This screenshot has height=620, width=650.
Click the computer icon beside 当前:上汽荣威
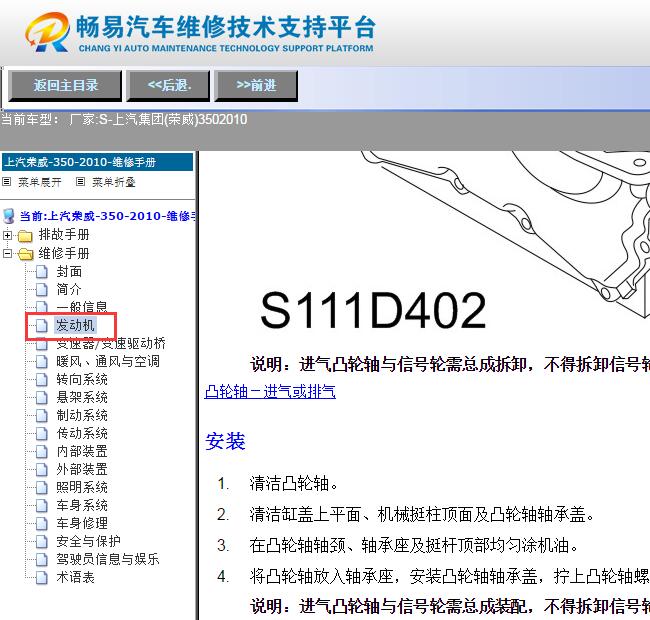point(9,216)
